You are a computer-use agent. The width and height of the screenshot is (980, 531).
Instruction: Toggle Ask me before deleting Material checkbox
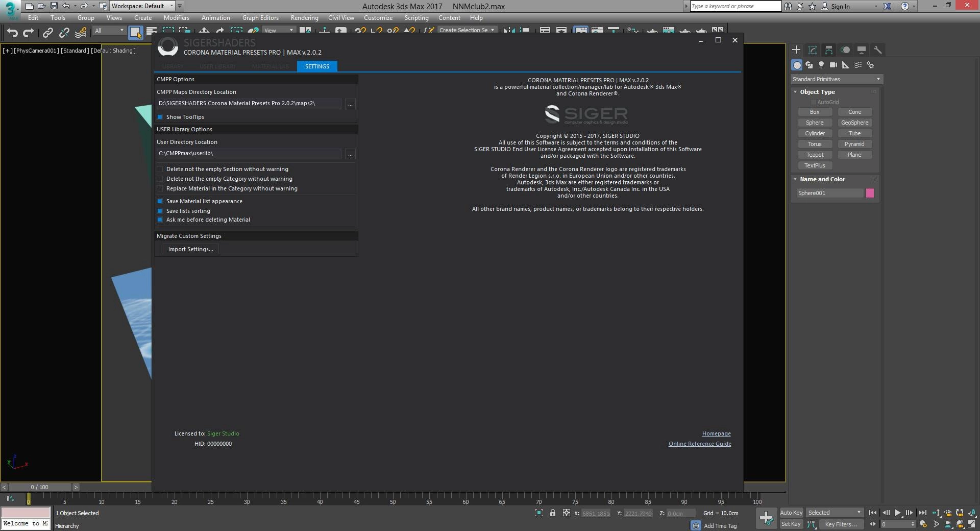(160, 220)
